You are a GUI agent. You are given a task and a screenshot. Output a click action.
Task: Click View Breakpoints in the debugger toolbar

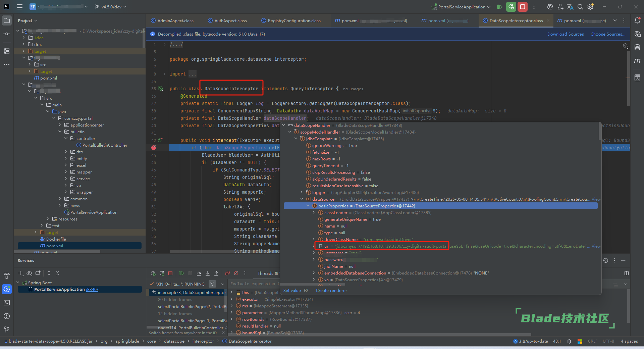tap(227, 273)
